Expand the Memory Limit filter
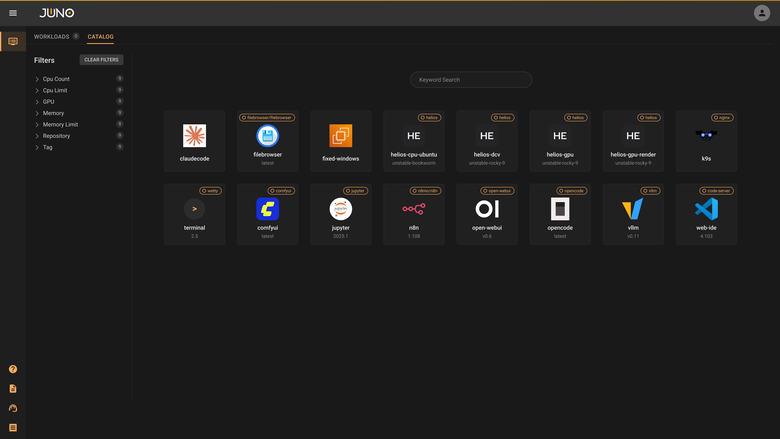Image resolution: width=780 pixels, height=439 pixels. click(x=79, y=124)
